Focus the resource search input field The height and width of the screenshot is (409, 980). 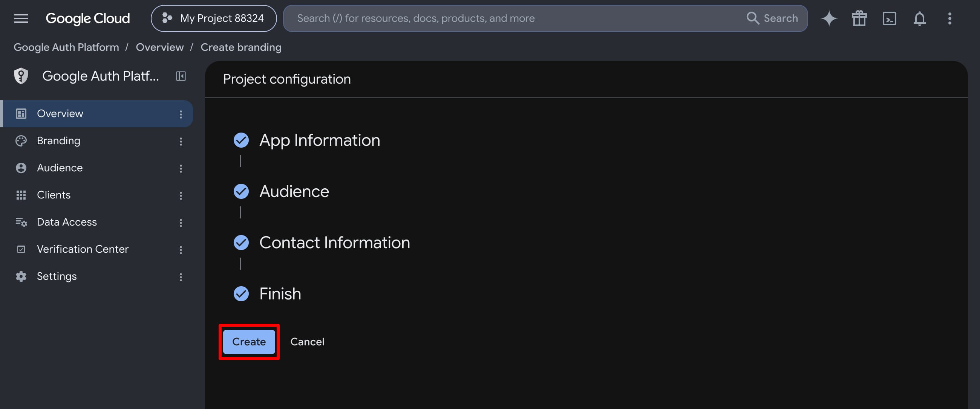coord(514,18)
